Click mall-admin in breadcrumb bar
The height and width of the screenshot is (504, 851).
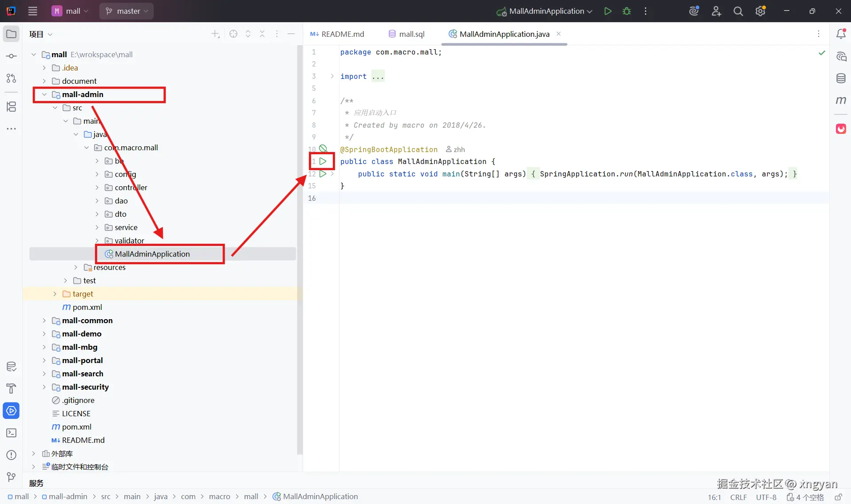coord(65,496)
